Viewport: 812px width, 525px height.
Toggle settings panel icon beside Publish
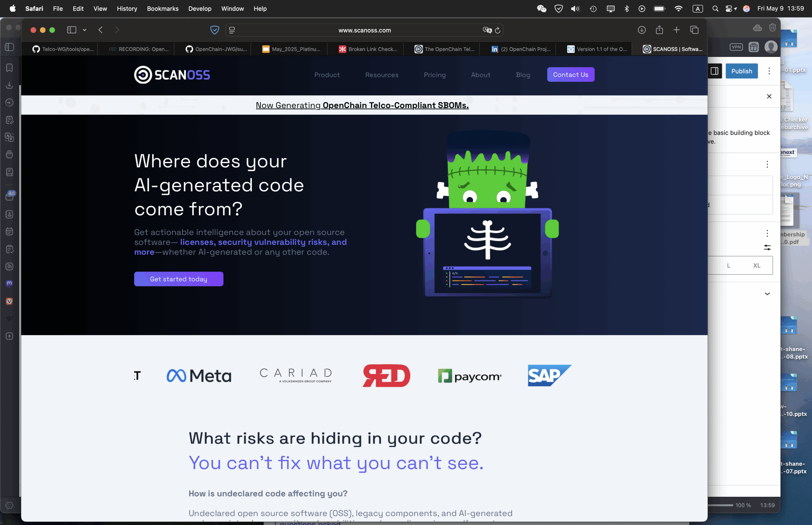click(714, 71)
